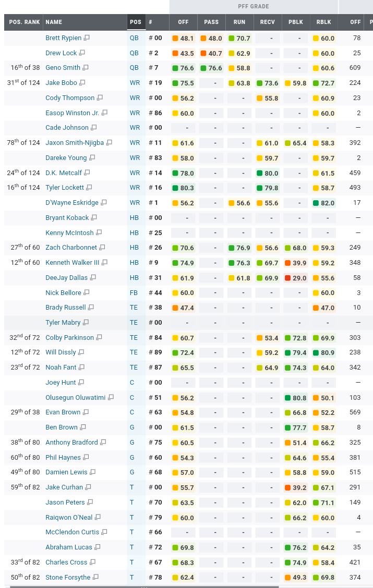The image size is (373, 588).
Task: Open Anthony Bradford player page
Action: click(71, 443)
